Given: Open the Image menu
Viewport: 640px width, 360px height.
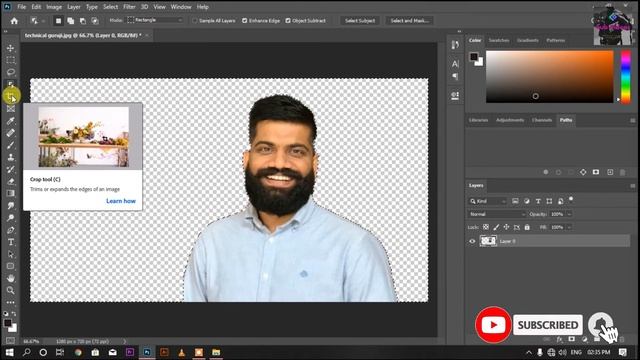Looking at the screenshot, I should click(x=54, y=7).
